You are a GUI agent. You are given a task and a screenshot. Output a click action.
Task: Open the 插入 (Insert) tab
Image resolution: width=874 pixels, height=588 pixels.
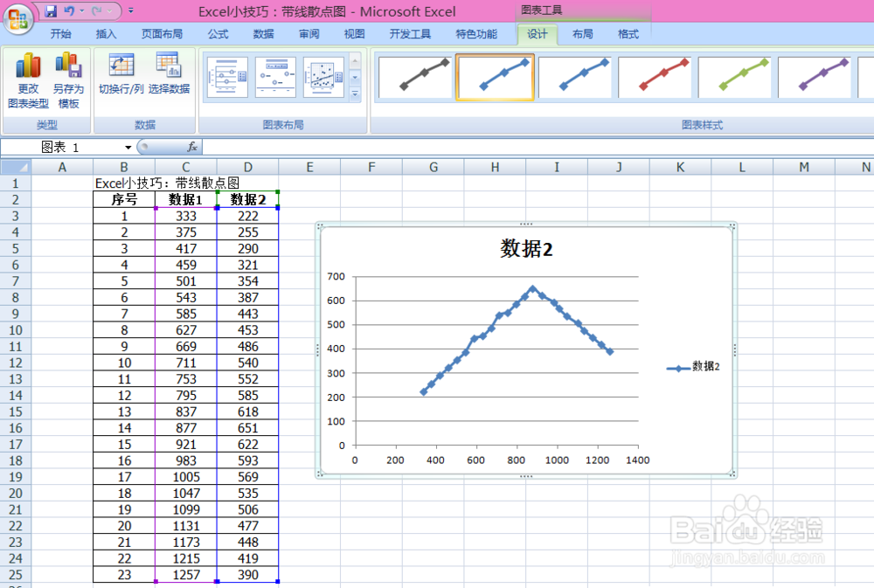(106, 34)
